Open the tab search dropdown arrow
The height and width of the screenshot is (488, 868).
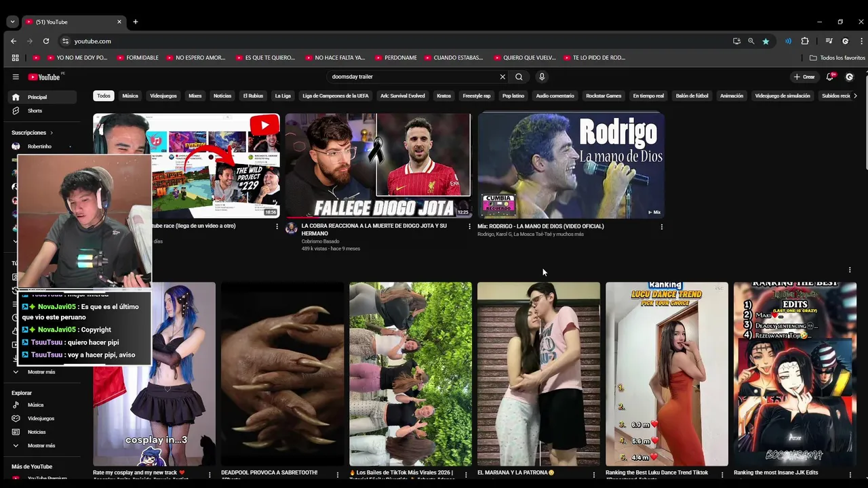[x=12, y=22]
